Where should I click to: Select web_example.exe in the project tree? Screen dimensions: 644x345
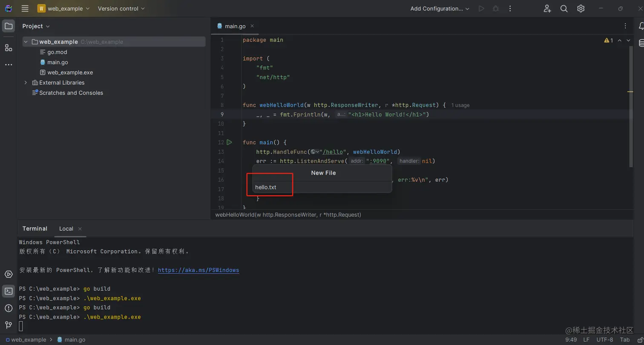pyautogui.click(x=70, y=72)
